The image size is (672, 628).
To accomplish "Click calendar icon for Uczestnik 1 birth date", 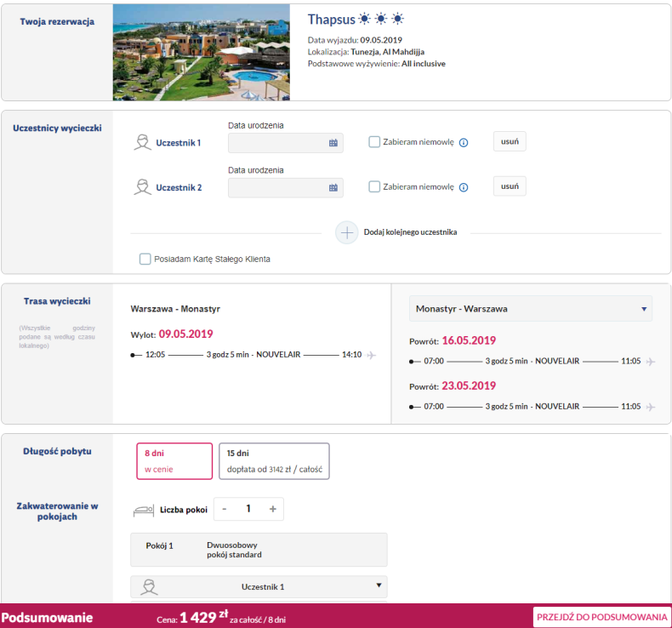I will 333,143.
